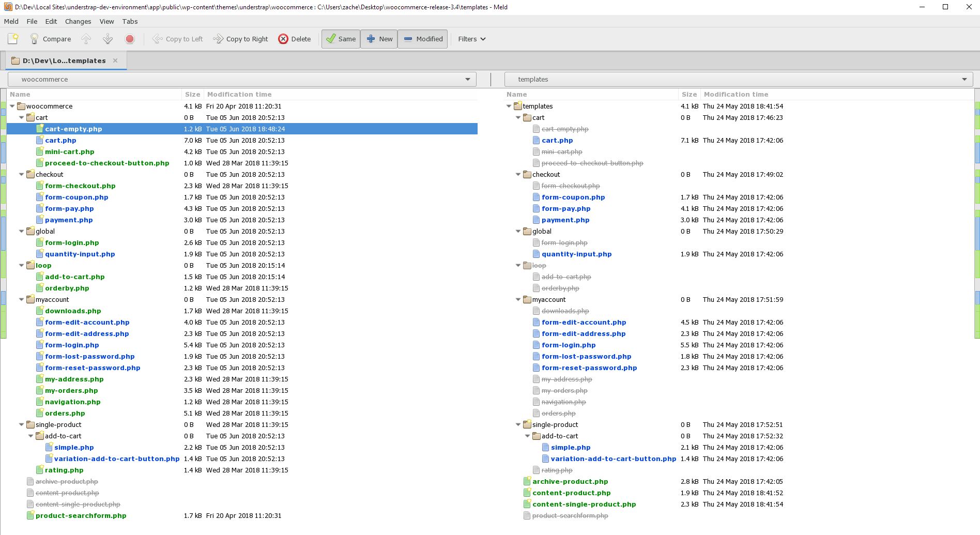Go to previous change with up arrow
The width and height of the screenshot is (980, 535).
click(x=86, y=39)
